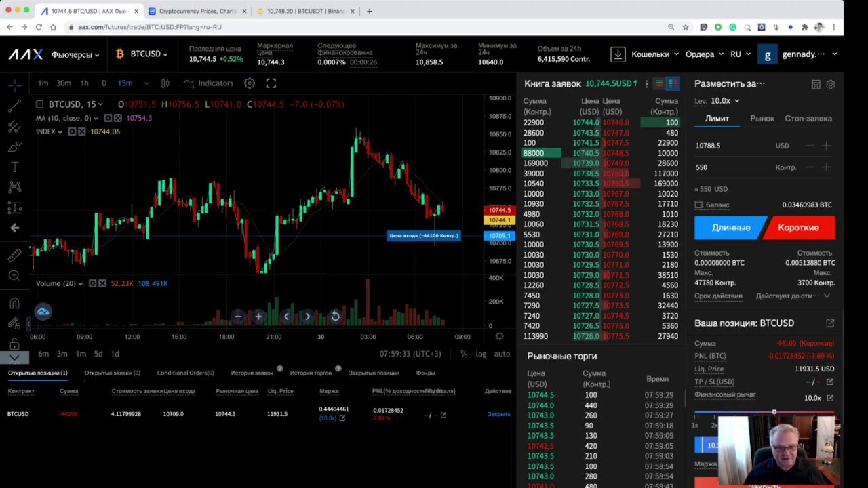Open the Открытые заявки tab

(x=112, y=373)
